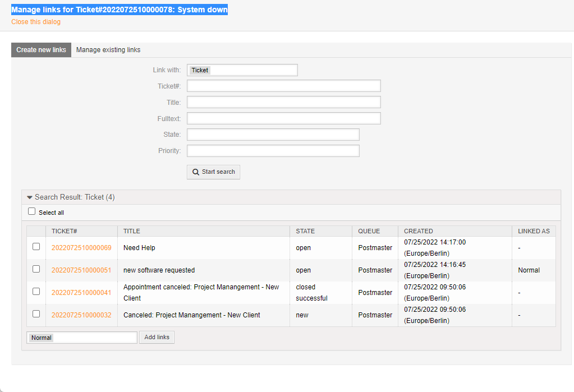Open ticket link 2022072510000051

coord(81,270)
